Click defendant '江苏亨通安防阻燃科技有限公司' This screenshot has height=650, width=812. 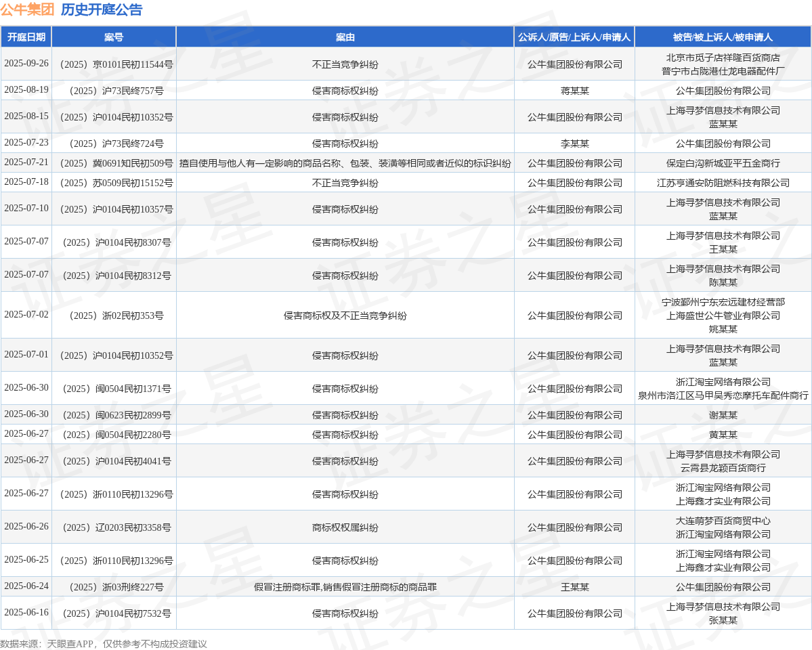[723, 183]
